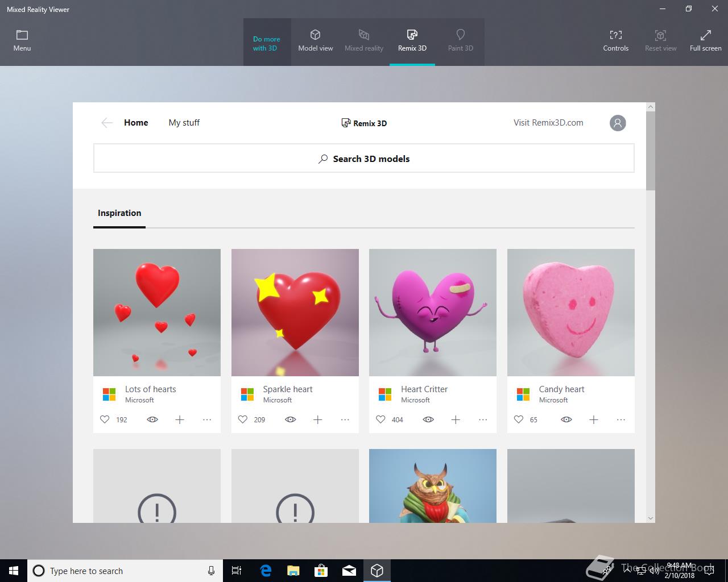Click the Sparkle heart title
This screenshot has height=582, width=728.
point(288,389)
